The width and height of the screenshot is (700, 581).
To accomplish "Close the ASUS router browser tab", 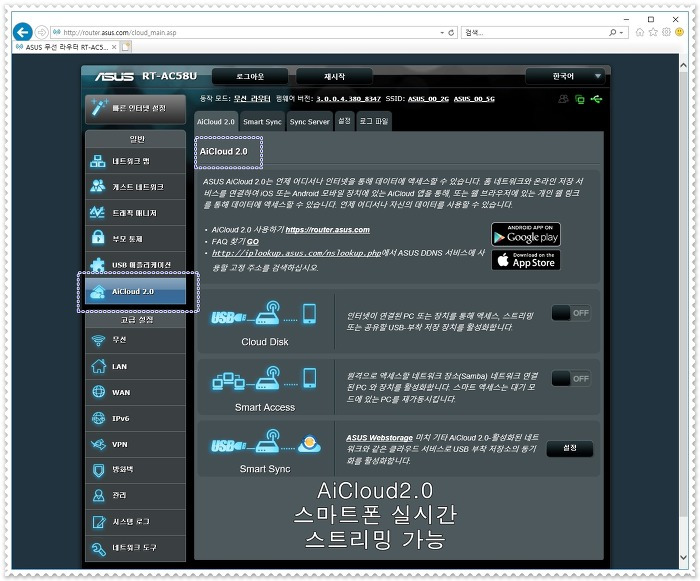I will point(114,47).
